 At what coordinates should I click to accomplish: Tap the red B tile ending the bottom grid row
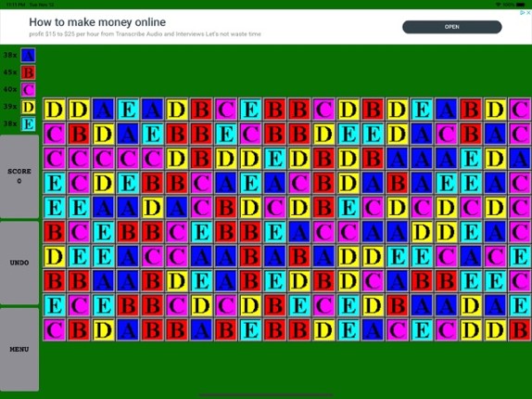pos(520,329)
